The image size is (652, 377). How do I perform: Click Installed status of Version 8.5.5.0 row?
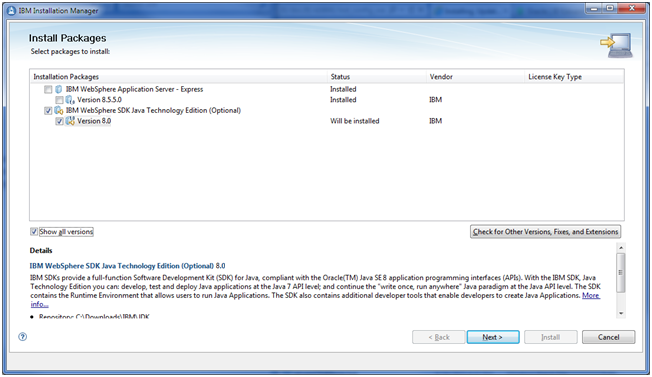coord(343,100)
